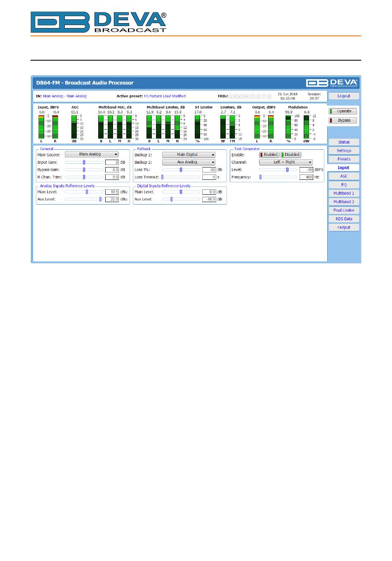Viewport: 392px width, 561px height.
Task: Click TRIG indicator number 8
Action: [269, 97]
